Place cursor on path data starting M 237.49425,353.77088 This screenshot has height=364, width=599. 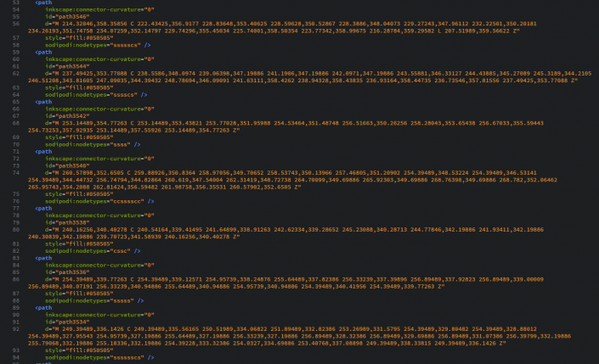coord(310,76)
